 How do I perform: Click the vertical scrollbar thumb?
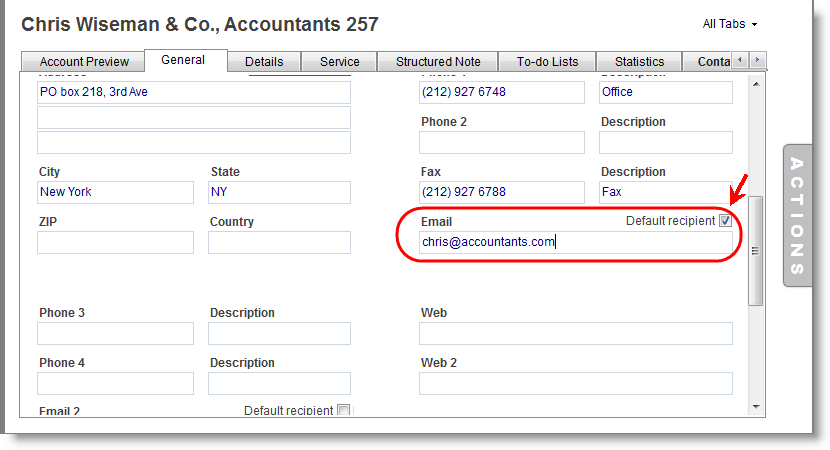tap(756, 250)
